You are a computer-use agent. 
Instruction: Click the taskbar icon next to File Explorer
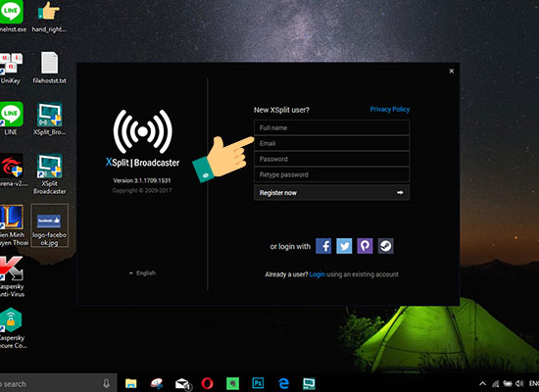[157, 383]
